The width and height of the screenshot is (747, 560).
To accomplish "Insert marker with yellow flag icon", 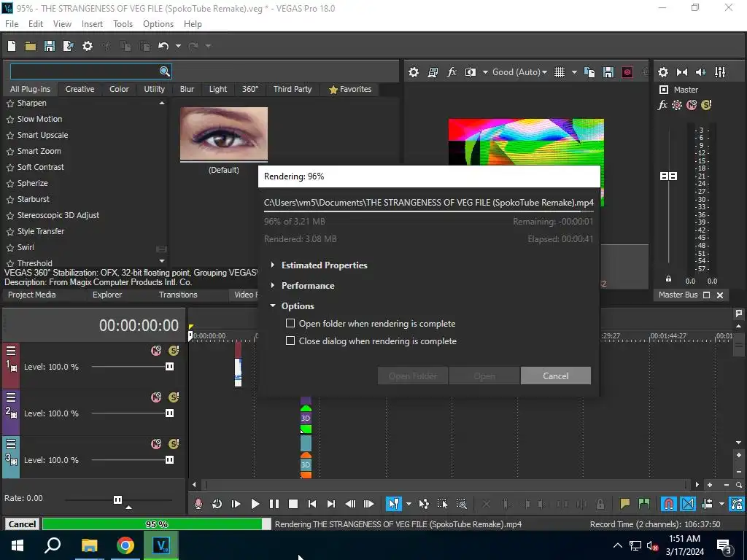I will click(x=625, y=504).
